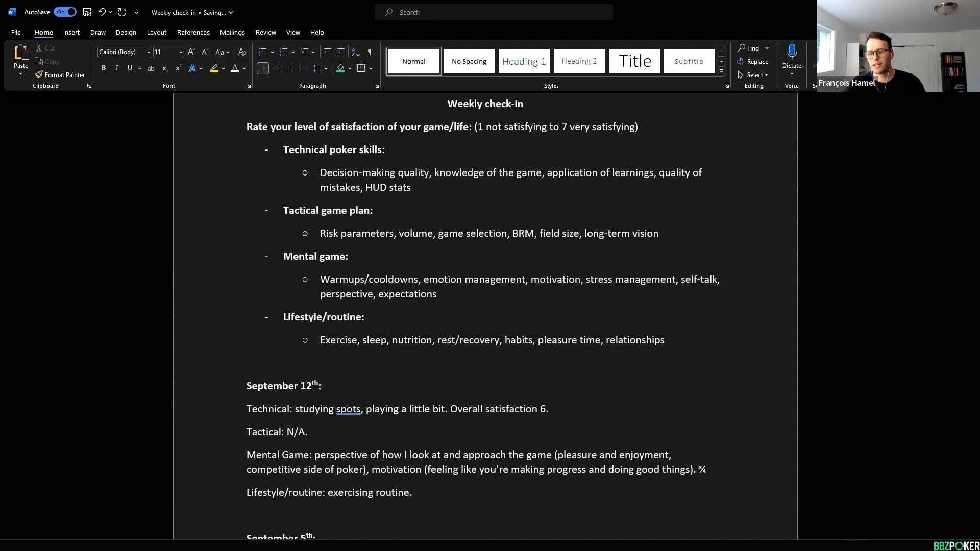Toggle the Center alignment option
This screenshot has width=980, height=551.
(x=276, y=68)
